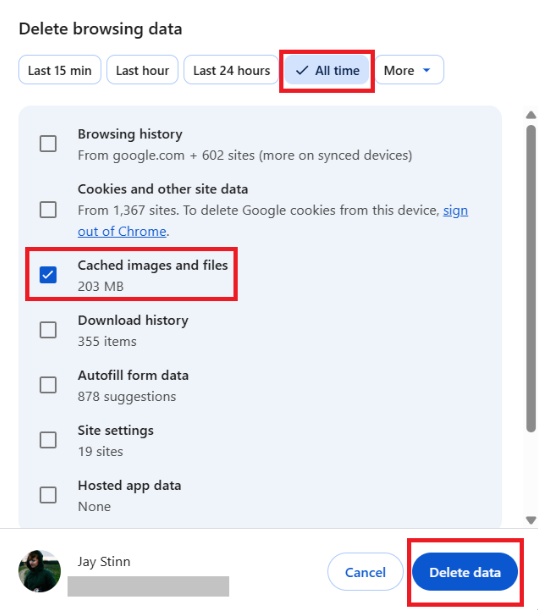Viewport: 538px width, 610px height.
Task: Select the All time range chip
Action: tap(327, 70)
